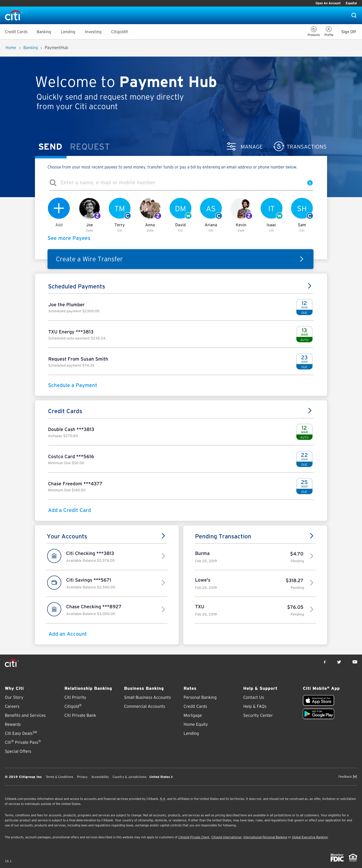Expand Feedback plus control in footer
Image resolution: width=362 pixels, height=868 pixels.
(355, 776)
